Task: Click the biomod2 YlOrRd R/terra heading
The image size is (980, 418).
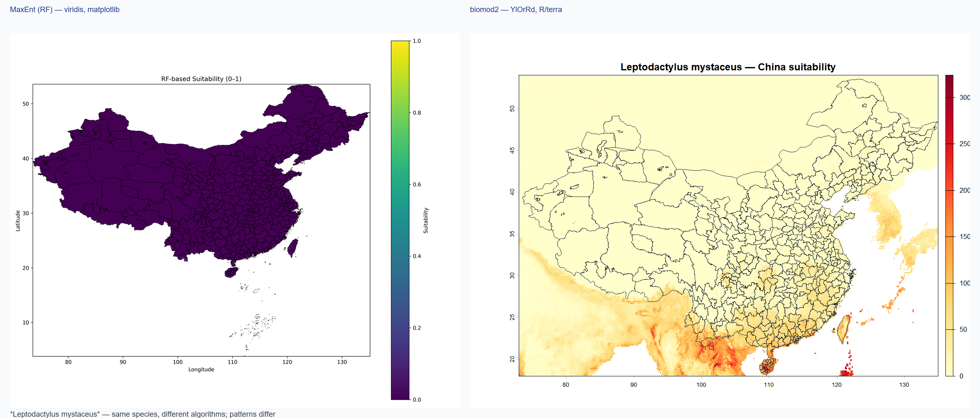Action: coord(516,10)
